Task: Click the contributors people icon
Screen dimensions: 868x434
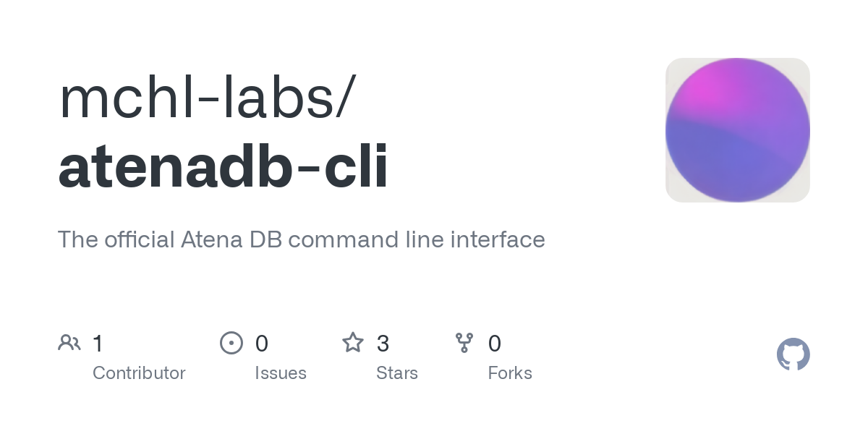Action: (69, 343)
